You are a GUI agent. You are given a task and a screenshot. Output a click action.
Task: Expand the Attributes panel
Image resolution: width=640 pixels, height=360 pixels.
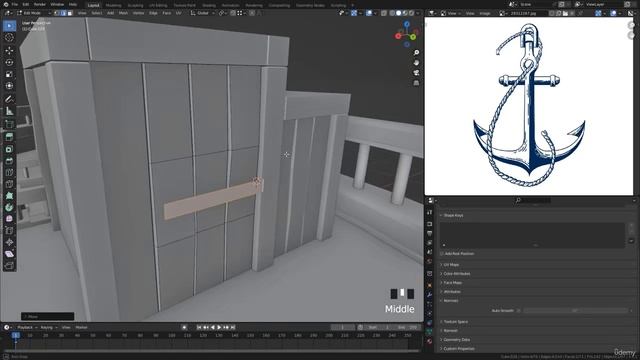451,291
